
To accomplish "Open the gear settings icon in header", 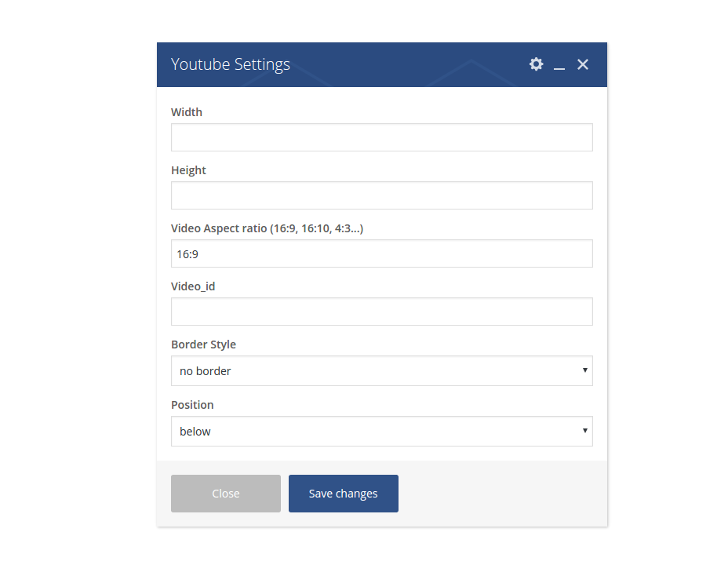I will click(536, 64).
